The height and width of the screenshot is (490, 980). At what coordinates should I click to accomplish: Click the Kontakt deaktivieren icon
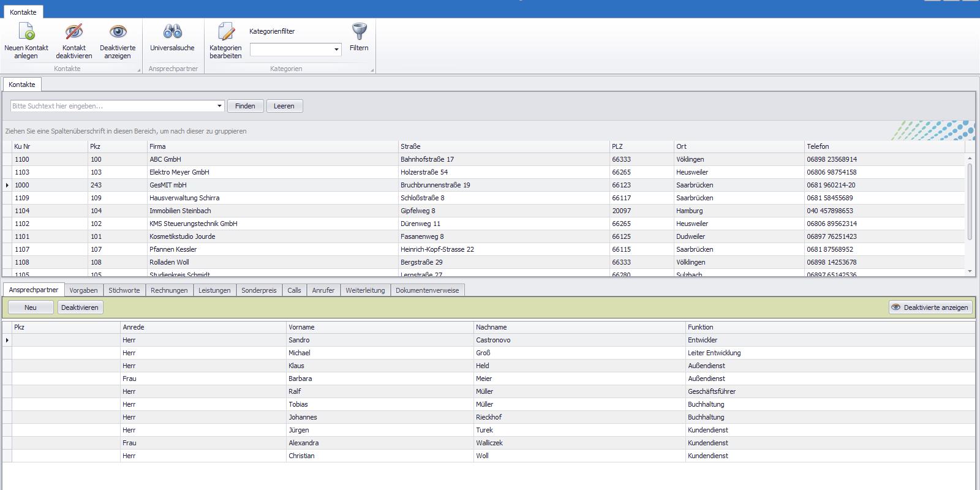pos(74,32)
